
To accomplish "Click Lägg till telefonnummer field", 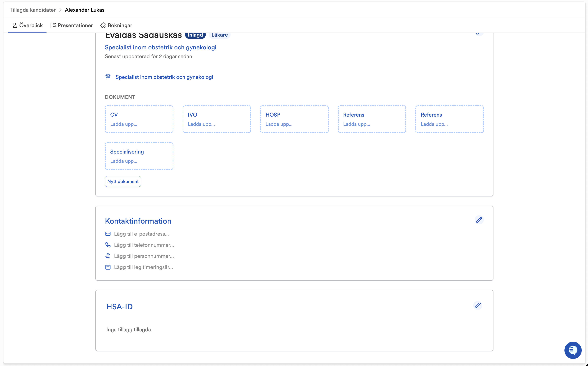I will [144, 245].
